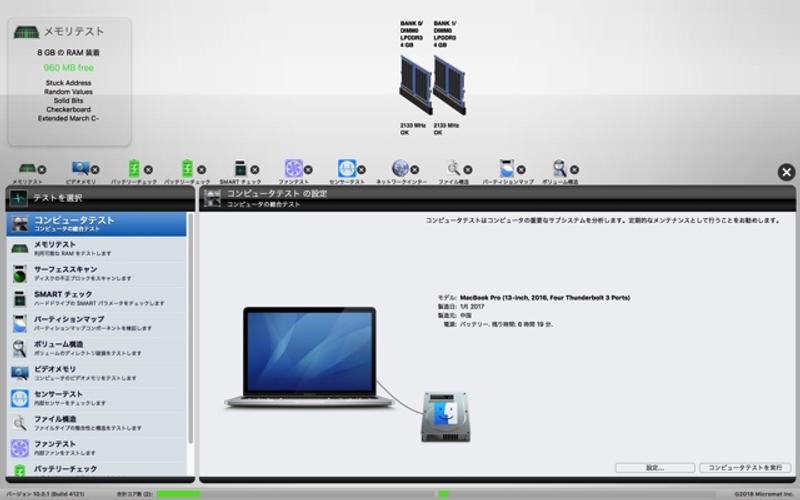Remove queued ビデオメモリ with its x button

point(95,170)
